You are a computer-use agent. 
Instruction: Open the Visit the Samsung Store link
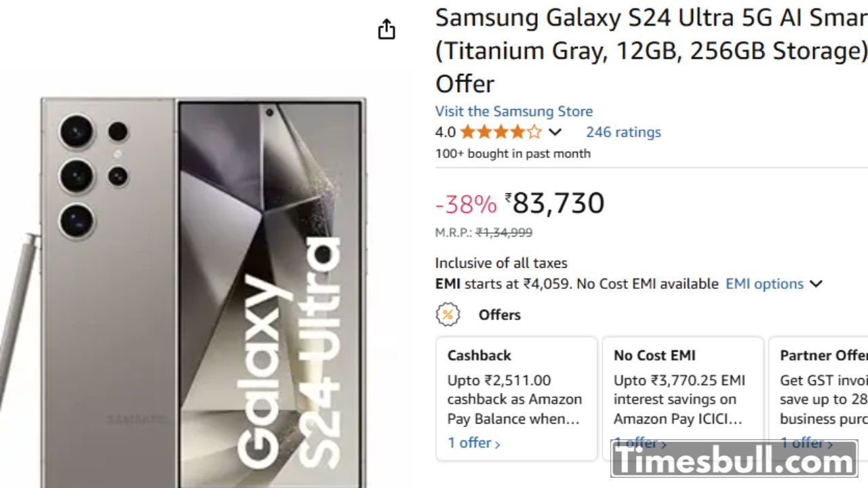[514, 111]
